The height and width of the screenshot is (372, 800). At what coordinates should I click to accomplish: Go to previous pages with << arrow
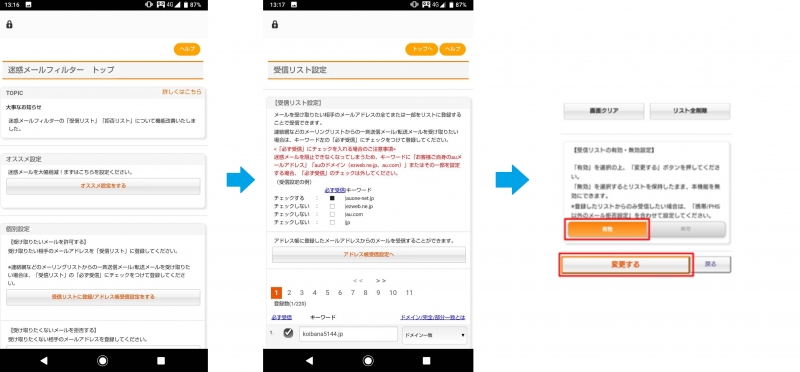point(358,281)
